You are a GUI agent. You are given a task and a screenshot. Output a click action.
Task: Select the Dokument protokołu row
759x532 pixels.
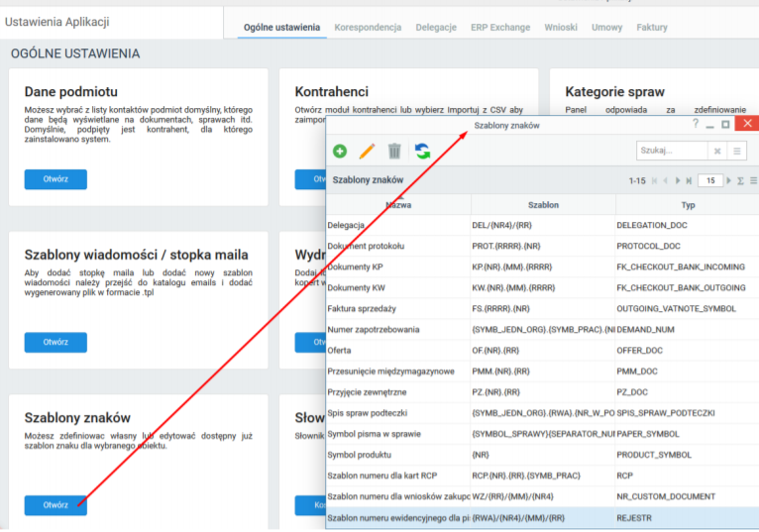543,247
